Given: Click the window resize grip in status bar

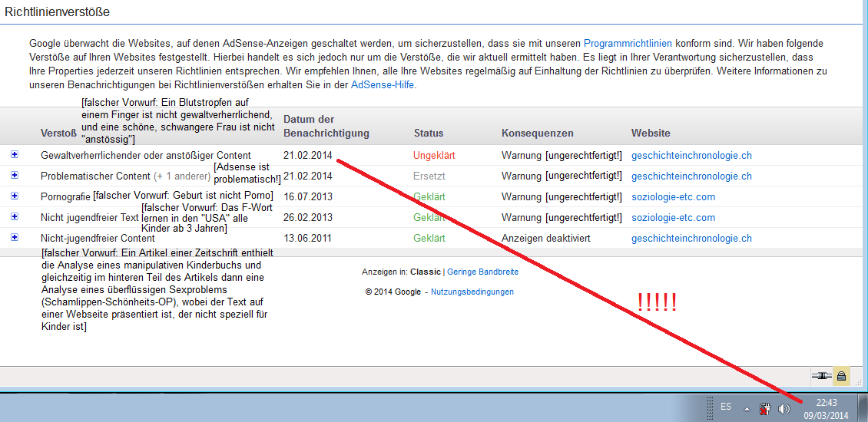Looking at the screenshot, I should pos(859,381).
